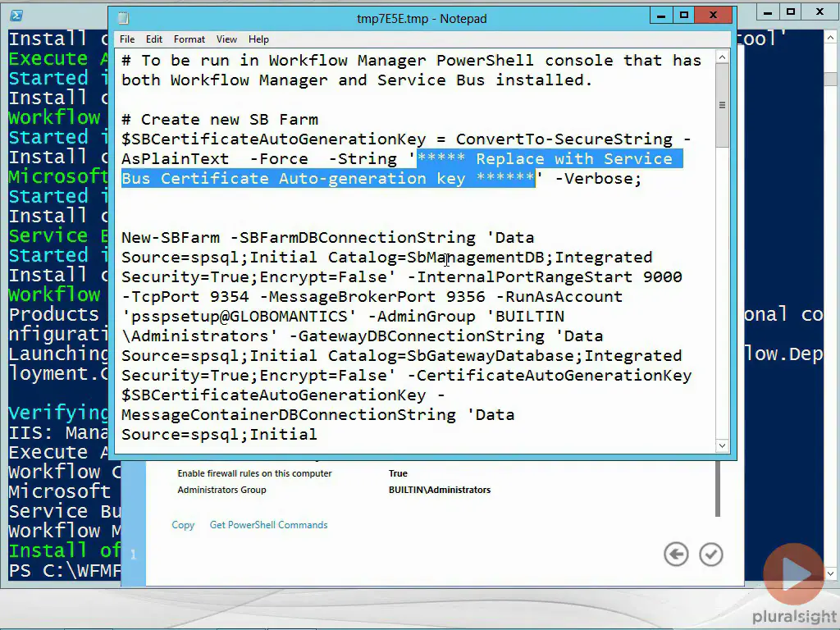Click 'PS C:\WFMF' prompt in PowerShell
840x630 pixels.
point(64,571)
